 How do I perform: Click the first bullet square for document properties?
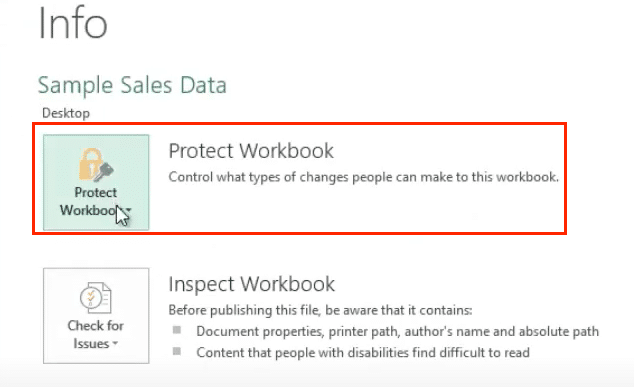[x=177, y=330]
